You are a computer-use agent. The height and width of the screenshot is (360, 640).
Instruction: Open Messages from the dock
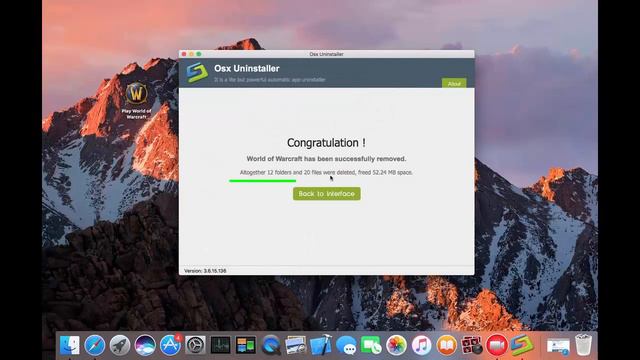(x=346, y=345)
